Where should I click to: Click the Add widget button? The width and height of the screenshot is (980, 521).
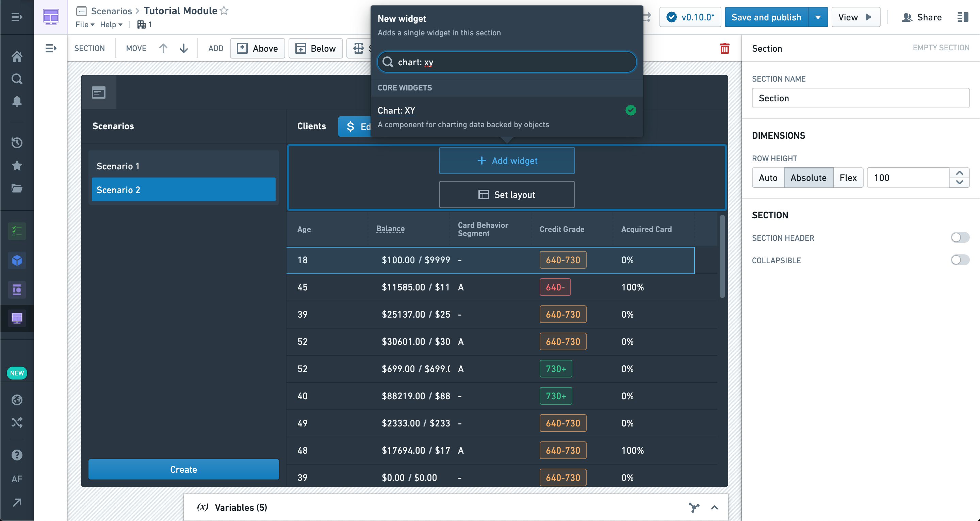(x=507, y=161)
